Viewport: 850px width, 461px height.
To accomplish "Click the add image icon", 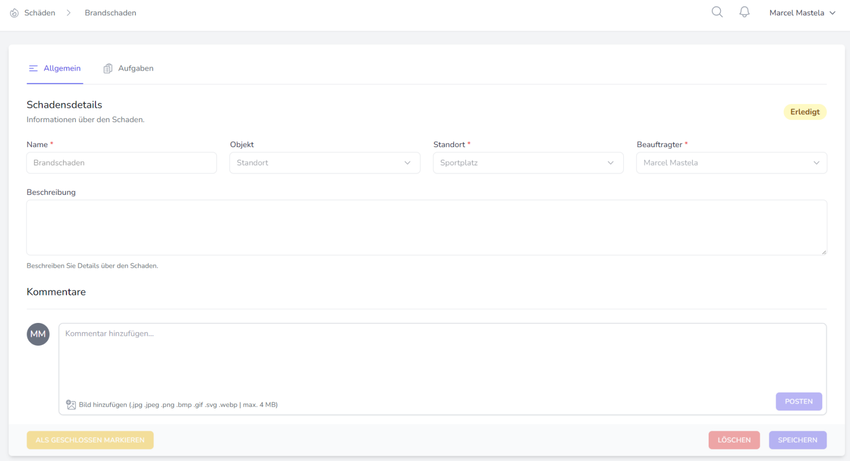I will click(x=71, y=405).
